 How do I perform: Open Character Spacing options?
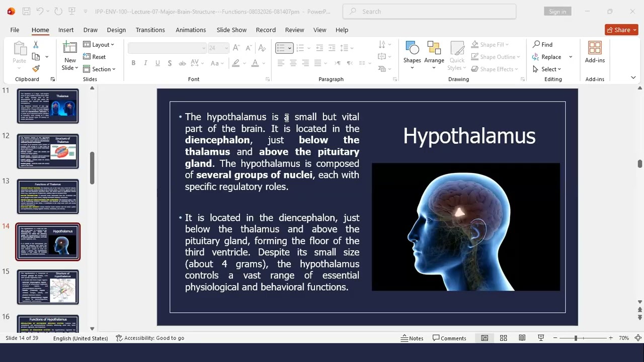tap(197, 63)
